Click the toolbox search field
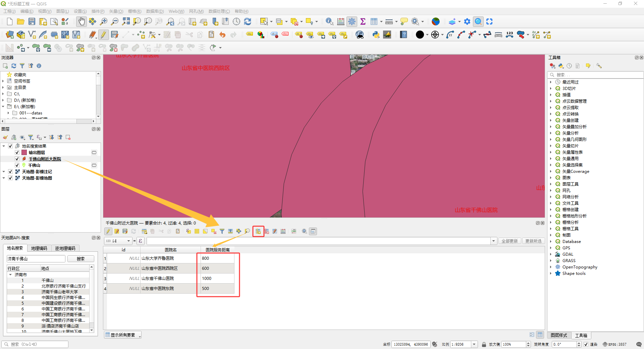This screenshot has height=349, width=644. coord(595,75)
